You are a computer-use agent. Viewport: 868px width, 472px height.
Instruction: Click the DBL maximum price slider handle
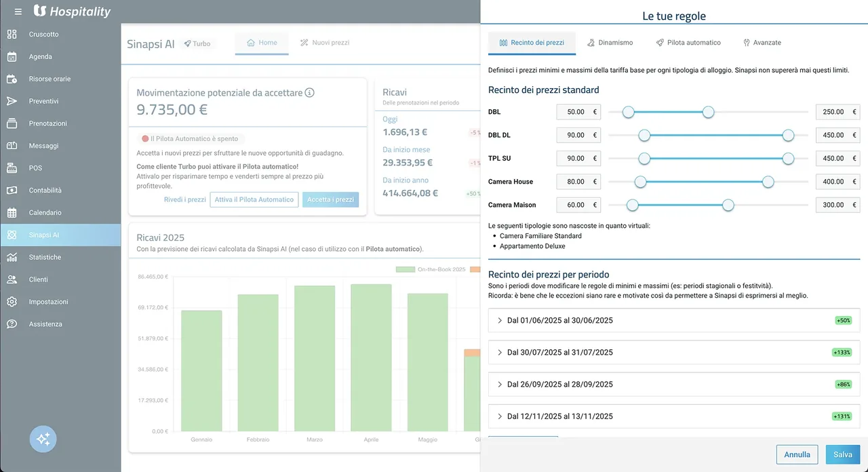708,112
